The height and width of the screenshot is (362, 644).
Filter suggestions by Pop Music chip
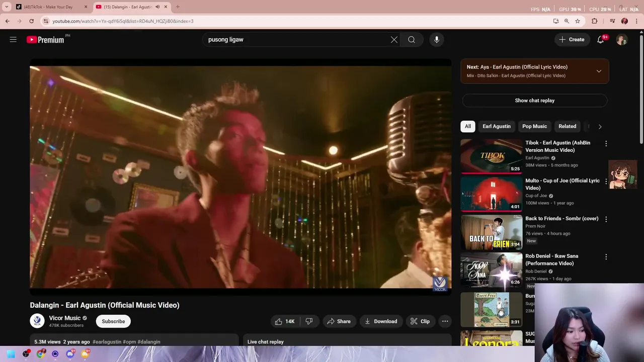point(534,126)
